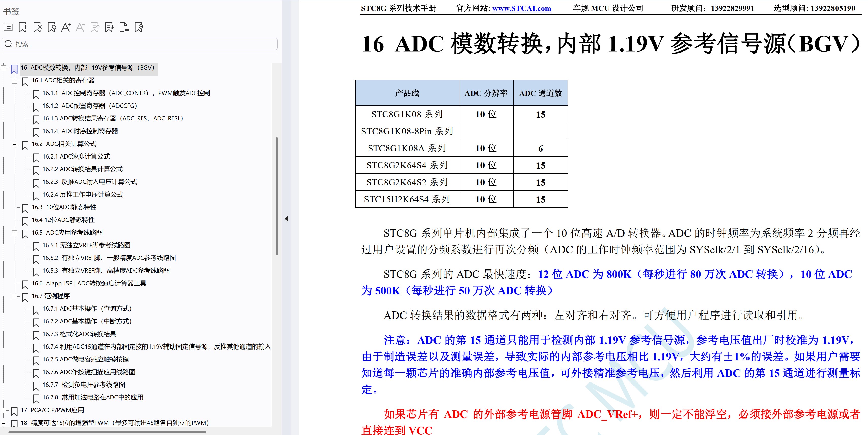Collapse the 16.2 ADC相关计算公式 node
Viewport: 868px width, 435px height.
point(14,144)
